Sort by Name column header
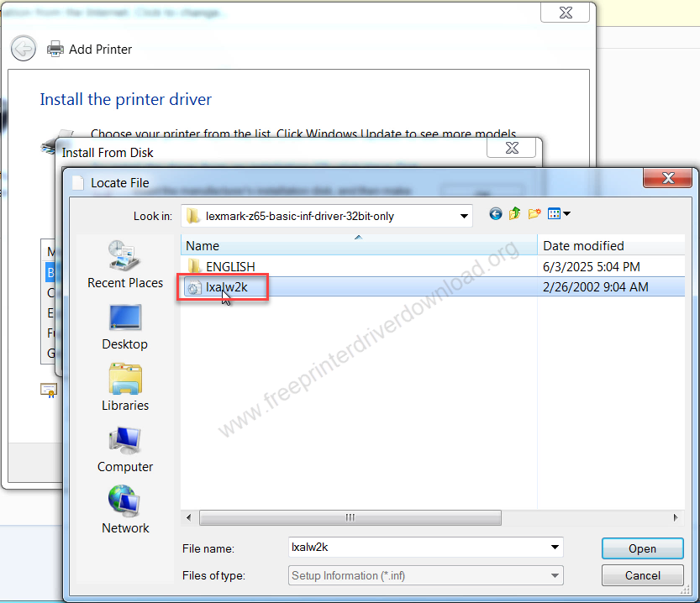The height and width of the screenshot is (603, 700). coord(359,246)
